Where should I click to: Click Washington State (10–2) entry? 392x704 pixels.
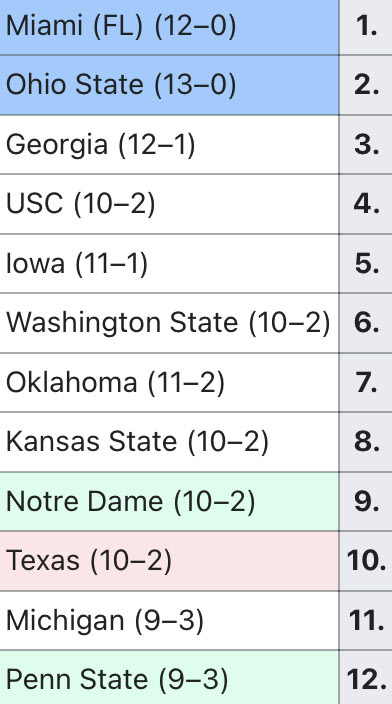click(x=169, y=323)
